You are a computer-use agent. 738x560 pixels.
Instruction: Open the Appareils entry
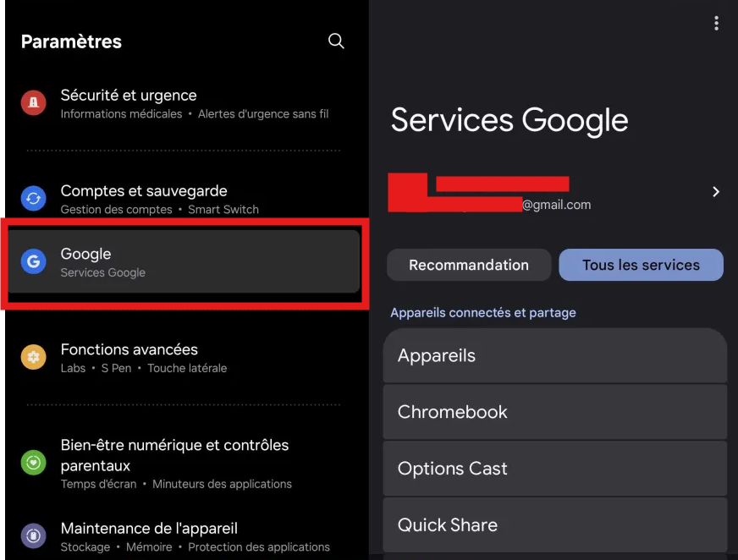point(554,355)
